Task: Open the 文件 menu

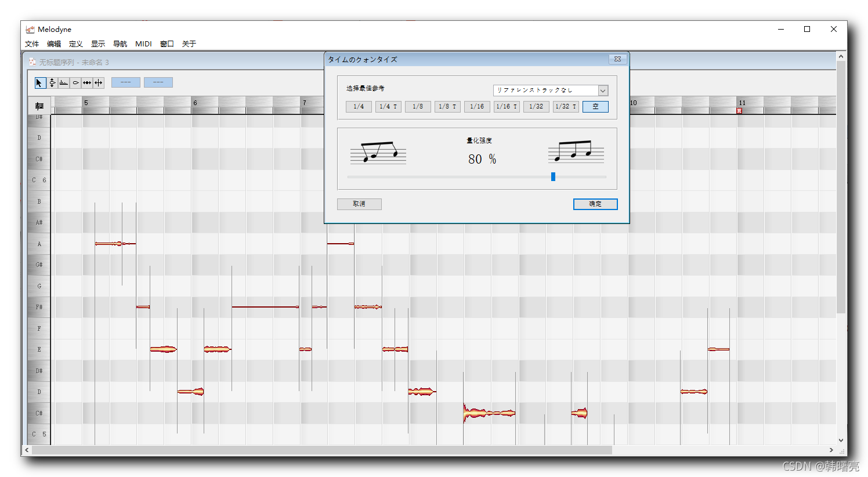Action: [x=32, y=44]
